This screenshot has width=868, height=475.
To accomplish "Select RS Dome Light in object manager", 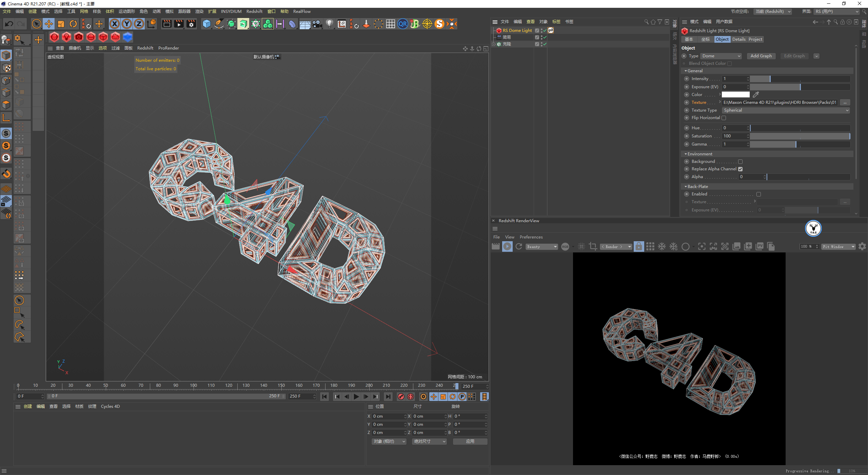I will (517, 31).
